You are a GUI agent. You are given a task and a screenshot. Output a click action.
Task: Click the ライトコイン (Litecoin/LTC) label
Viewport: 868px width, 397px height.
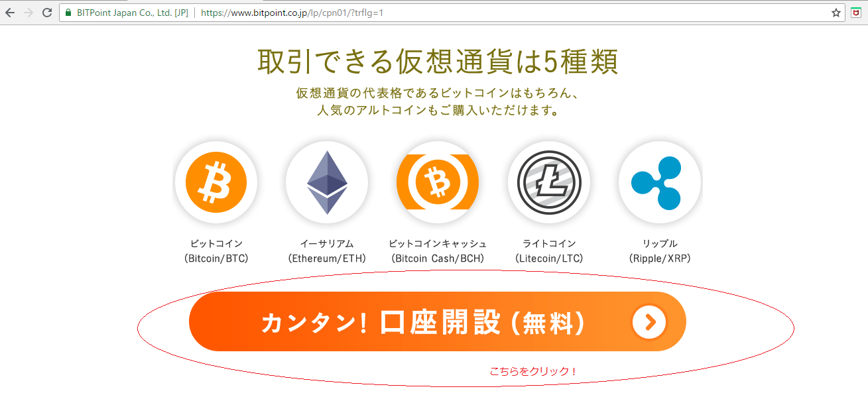pos(549,251)
